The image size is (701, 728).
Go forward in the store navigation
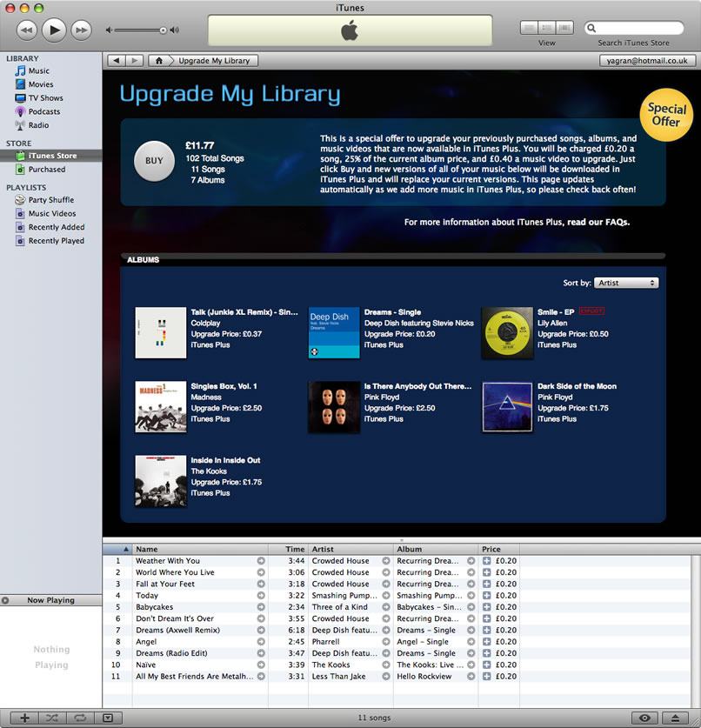tap(135, 60)
